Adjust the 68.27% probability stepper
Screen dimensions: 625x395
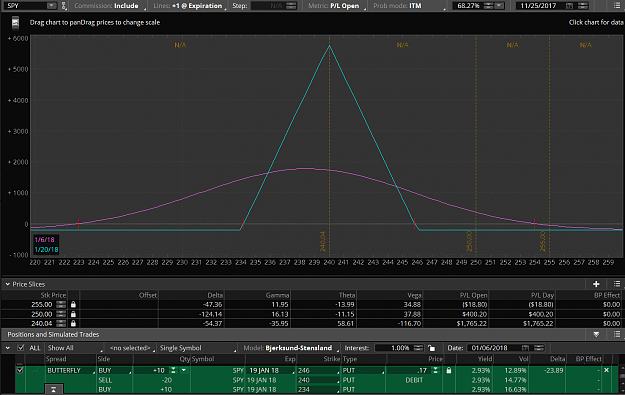488,6
